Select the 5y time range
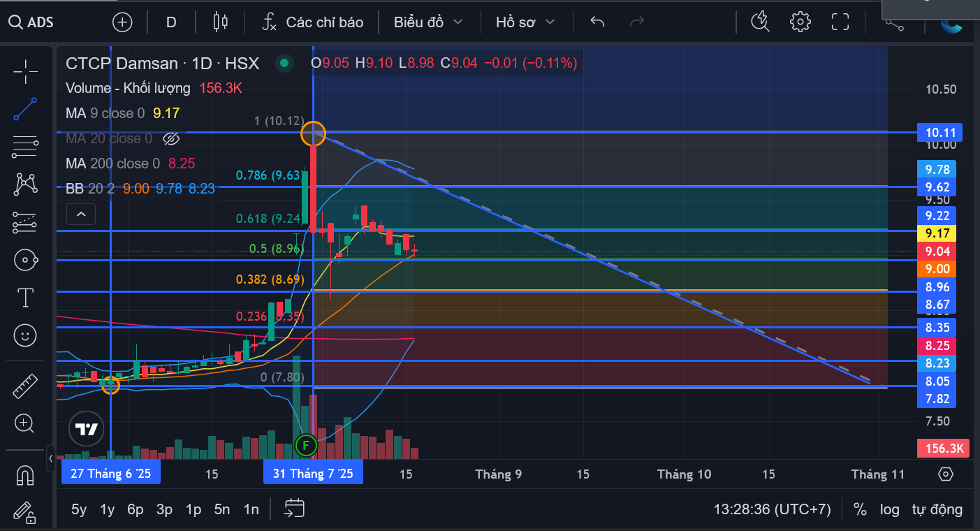Viewport: 980px width, 531px height. click(x=79, y=509)
